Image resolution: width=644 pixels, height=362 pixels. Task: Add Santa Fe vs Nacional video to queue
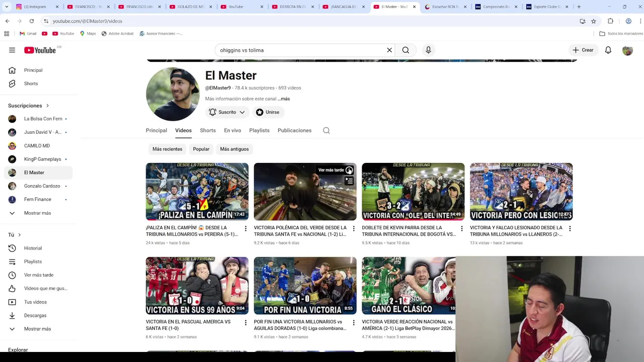[349, 181]
